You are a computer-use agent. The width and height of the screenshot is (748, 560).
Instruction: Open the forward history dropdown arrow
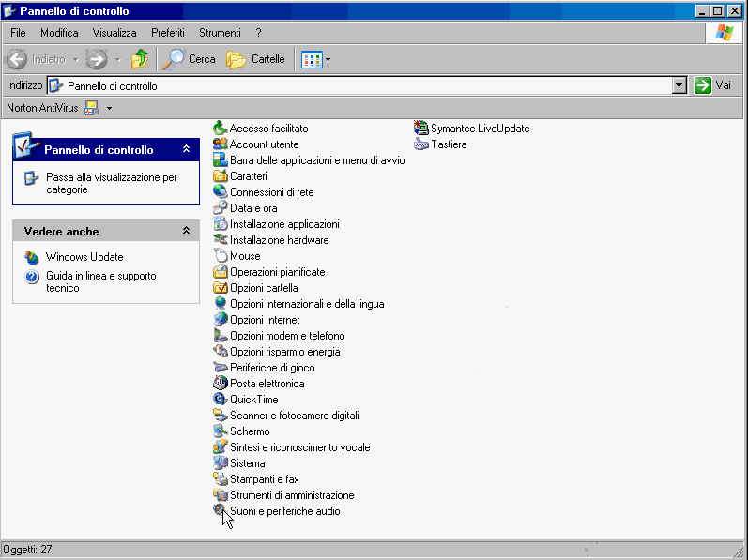118,60
